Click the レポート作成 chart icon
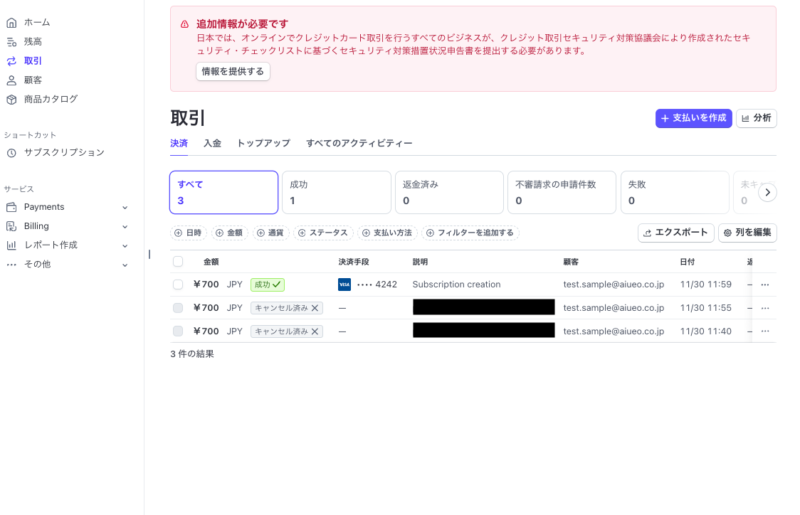This screenshot has height=515, width=800. coord(11,246)
